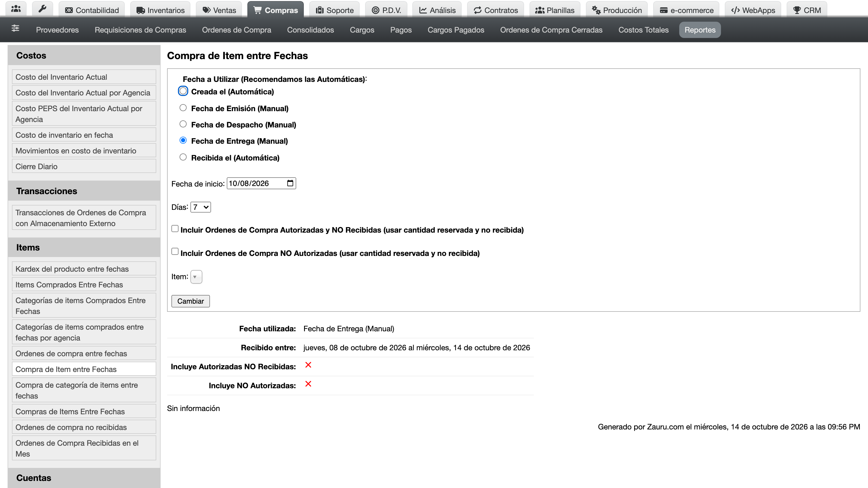Image resolution: width=868 pixels, height=488 pixels.
Task: Open Kardex del producto entre fechas report
Action: (84, 269)
